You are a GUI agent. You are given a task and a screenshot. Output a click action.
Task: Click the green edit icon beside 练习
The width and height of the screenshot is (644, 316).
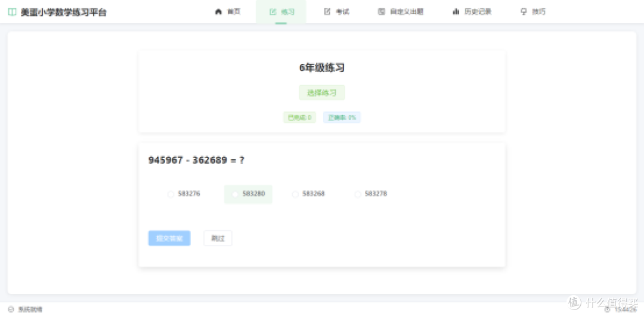[x=273, y=11]
